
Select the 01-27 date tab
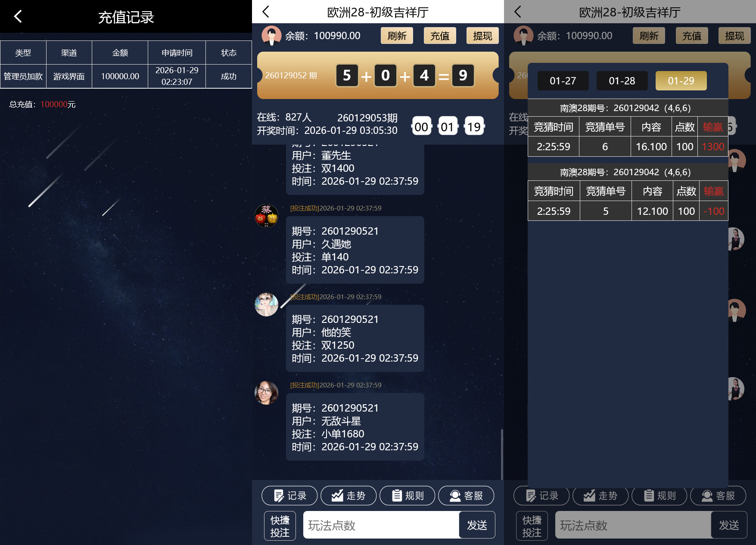(563, 81)
